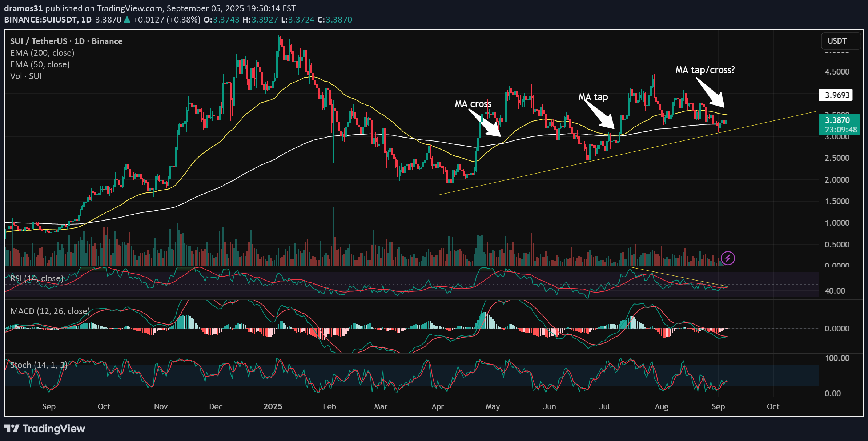Click the TradingView logo at bottom

point(44,429)
